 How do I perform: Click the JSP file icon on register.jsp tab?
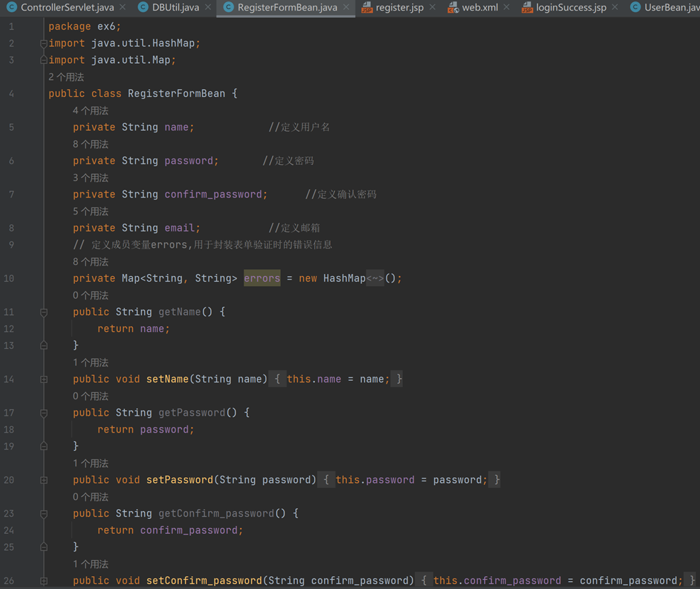pyautogui.click(x=367, y=7)
